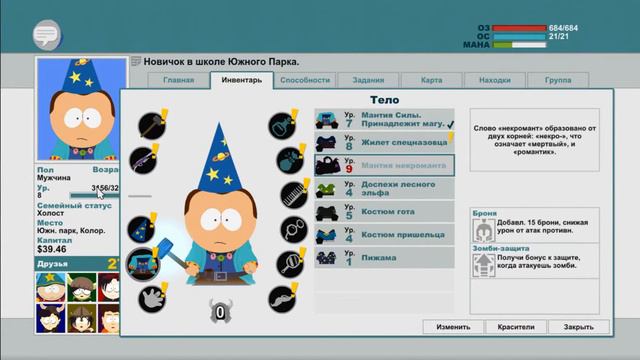Image resolution: width=640 pixels, height=360 pixels.
Task: Open the Способности tab
Action: pos(305,80)
